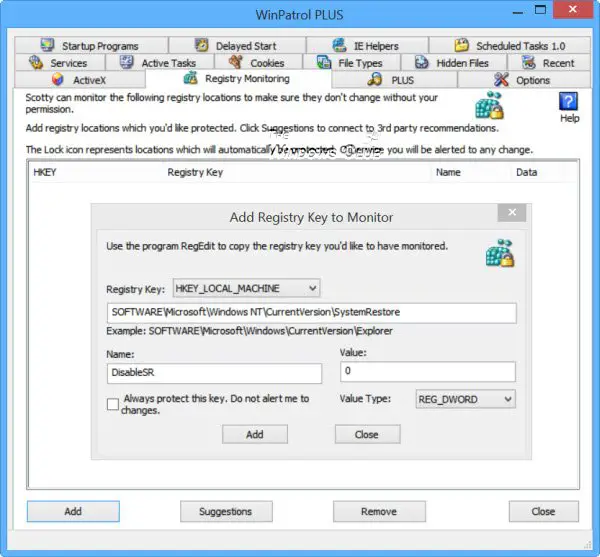Image resolution: width=600 pixels, height=557 pixels.
Task: Click the ActiveX sphere icon
Action: click(x=57, y=80)
